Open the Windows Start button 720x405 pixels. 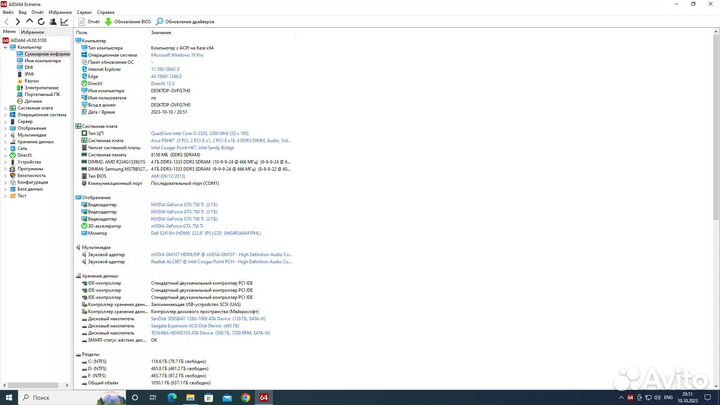click(x=9, y=398)
